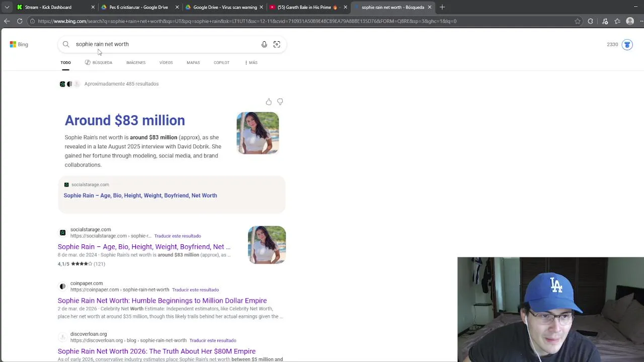Click the thumbs down feedback icon
This screenshot has width=644, height=362.
[x=280, y=102]
